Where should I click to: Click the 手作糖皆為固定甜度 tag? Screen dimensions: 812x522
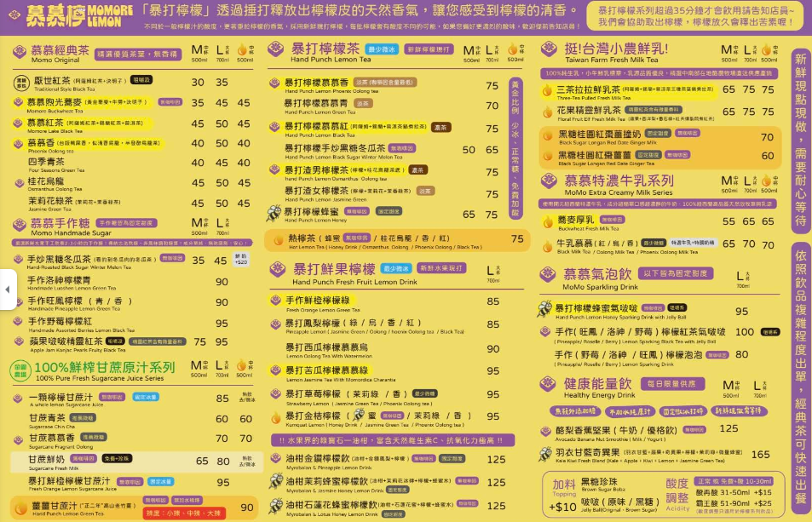coord(126,223)
